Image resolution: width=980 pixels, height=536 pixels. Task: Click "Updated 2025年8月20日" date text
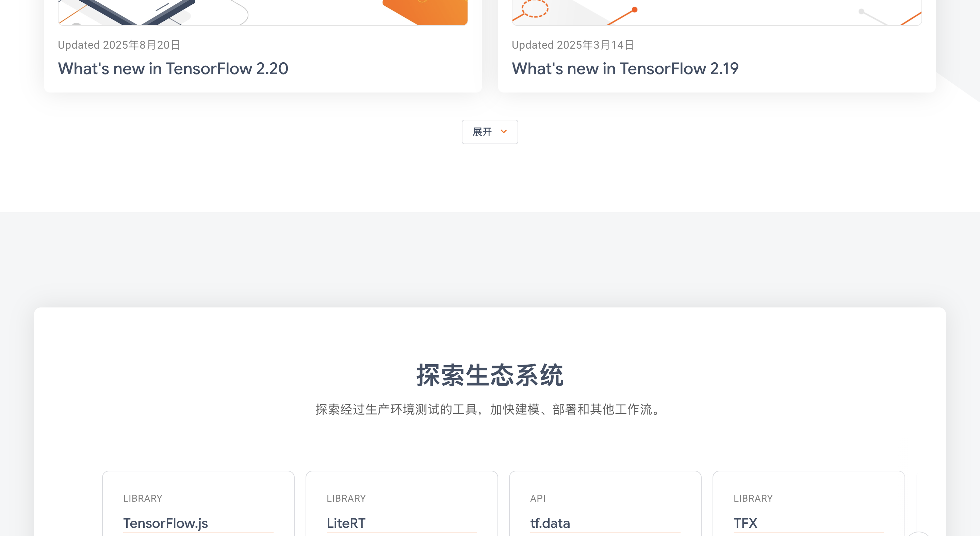click(x=119, y=45)
